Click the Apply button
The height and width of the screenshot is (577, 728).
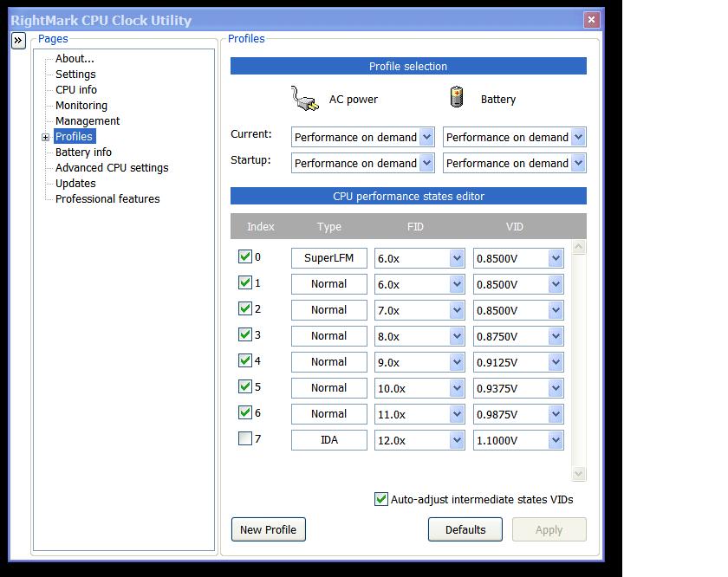click(x=549, y=529)
